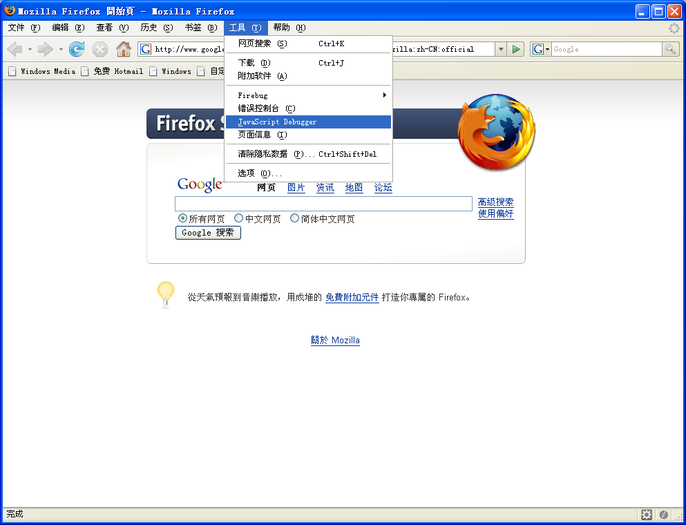Open the Windows bookmark

[x=170, y=71]
